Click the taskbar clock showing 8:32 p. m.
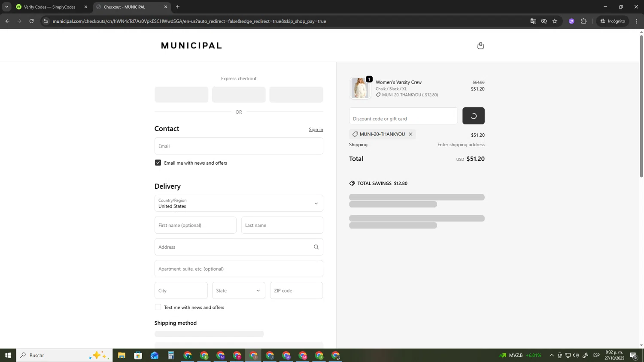 pos(614,355)
